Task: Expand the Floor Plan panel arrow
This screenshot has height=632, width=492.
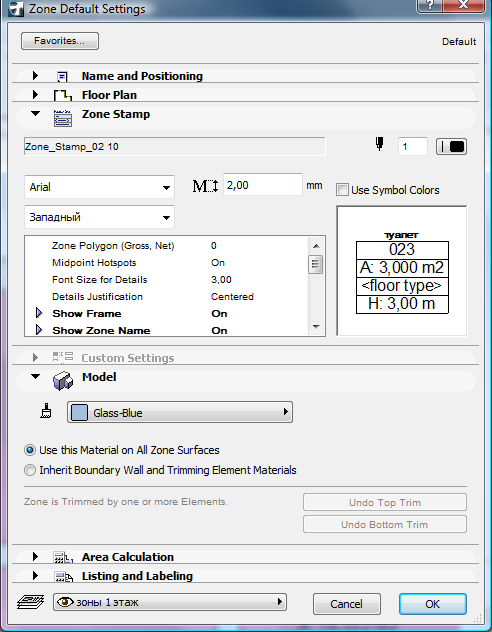Action: coord(35,95)
